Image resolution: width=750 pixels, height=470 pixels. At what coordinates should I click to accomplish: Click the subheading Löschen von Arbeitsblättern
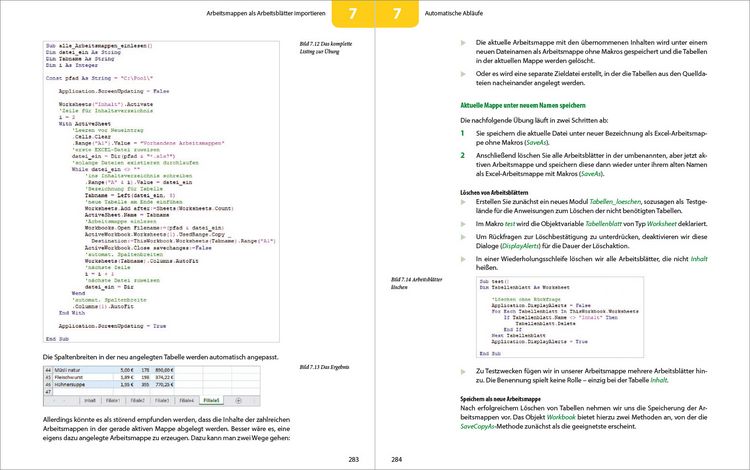[x=494, y=192]
